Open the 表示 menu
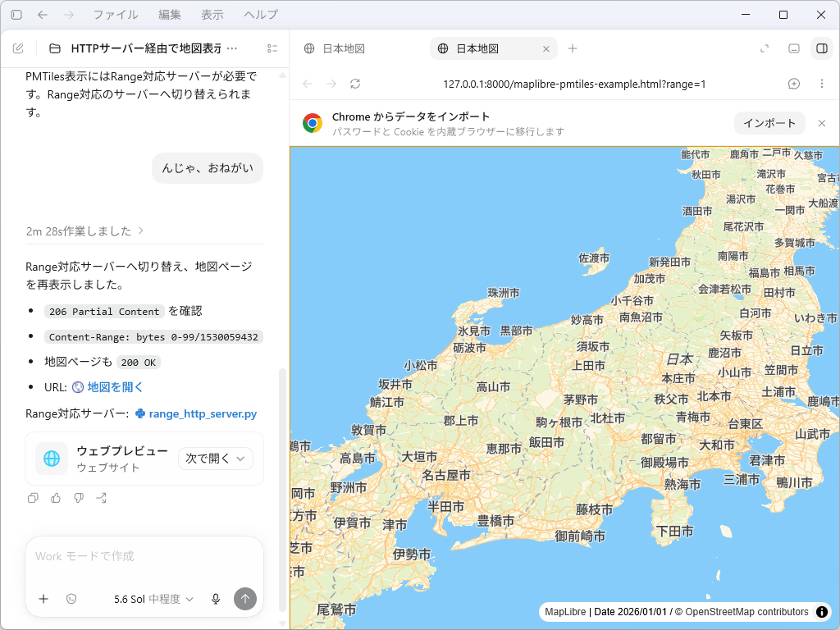840x630 pixels. (212, 15)
